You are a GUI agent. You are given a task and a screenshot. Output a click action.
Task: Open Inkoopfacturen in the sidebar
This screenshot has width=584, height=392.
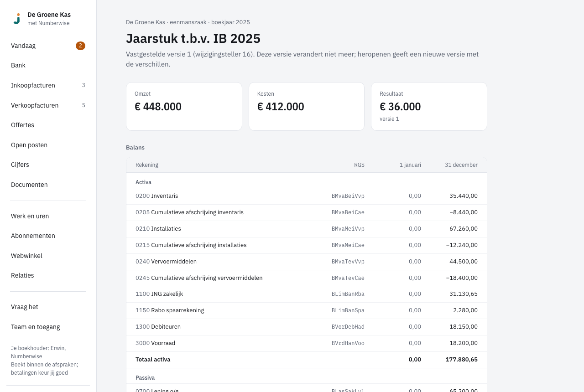point(48,85)
